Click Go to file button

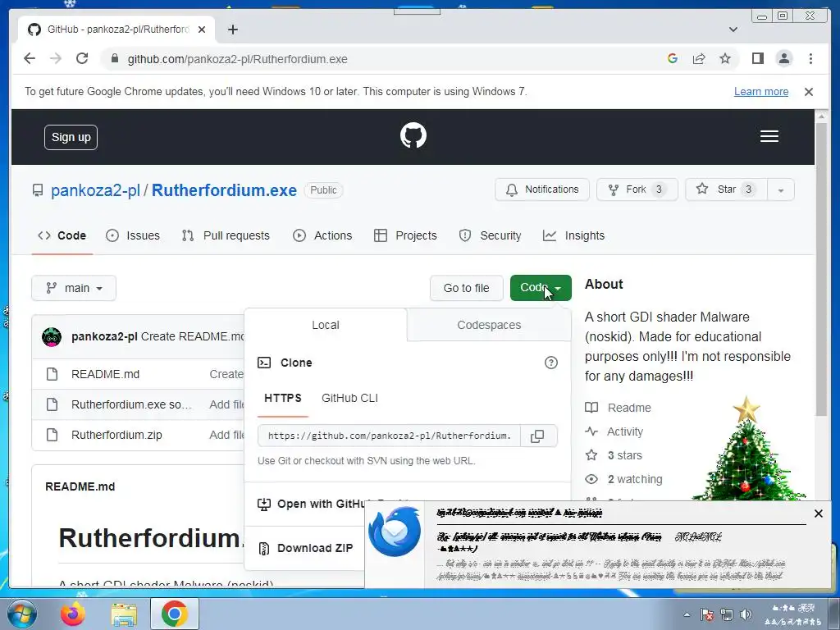(x=466, y=288)
